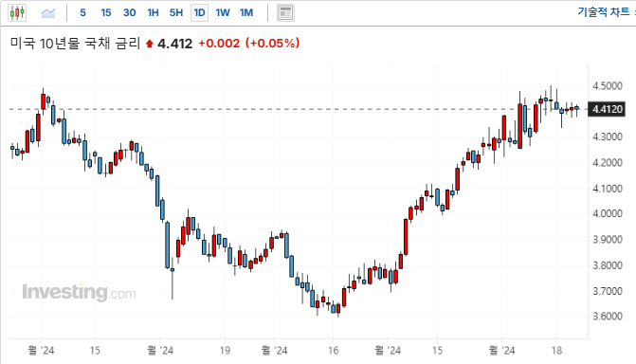Click the change value +0.002

(219, 44)
